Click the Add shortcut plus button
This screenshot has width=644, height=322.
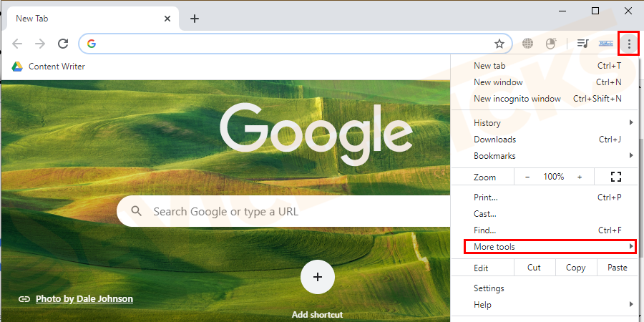tap(318, 277)
